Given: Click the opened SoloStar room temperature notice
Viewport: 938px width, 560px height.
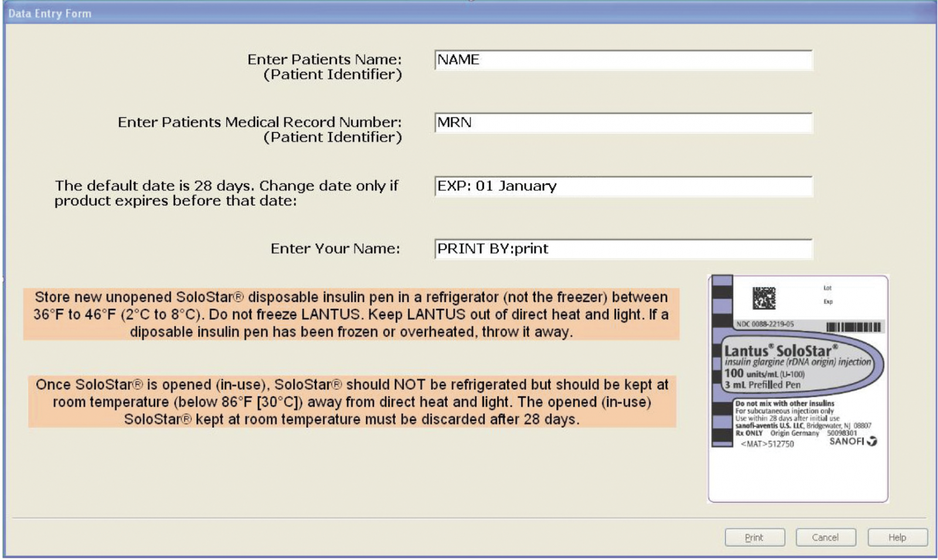Looking at the screenshot, I should (x=352, y=402).
